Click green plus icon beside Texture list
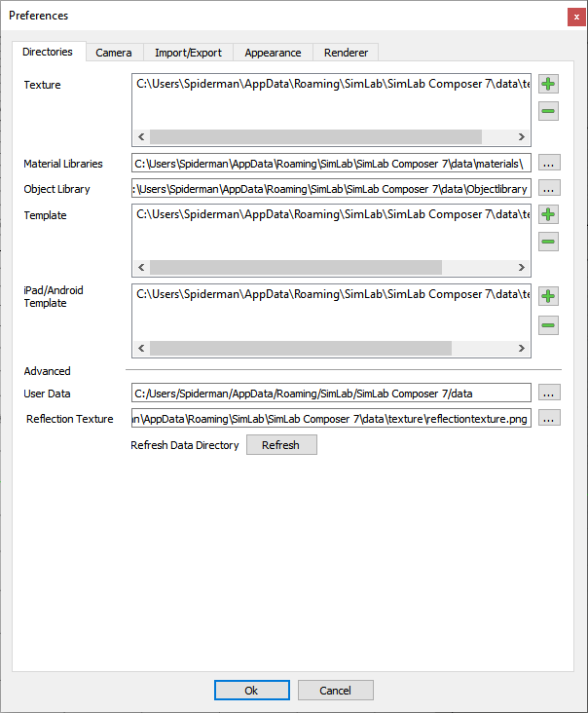The height and width of the screenshot is (713, 588). (x=548, y=86)
